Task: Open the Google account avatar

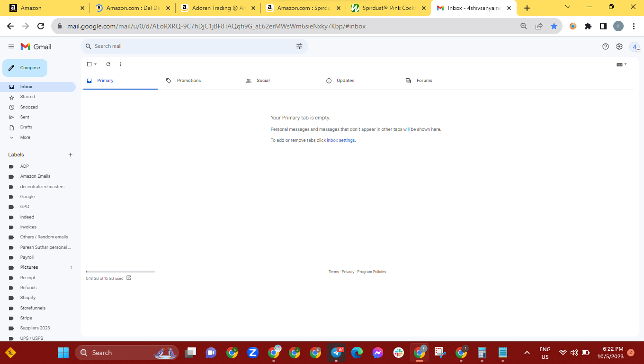Action: 635,46
